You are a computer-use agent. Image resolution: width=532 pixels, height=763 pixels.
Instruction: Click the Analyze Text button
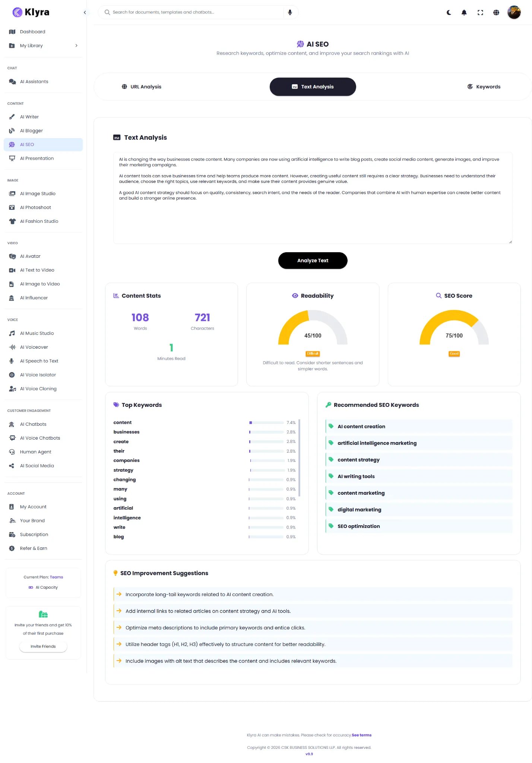(x=313, y=260)
